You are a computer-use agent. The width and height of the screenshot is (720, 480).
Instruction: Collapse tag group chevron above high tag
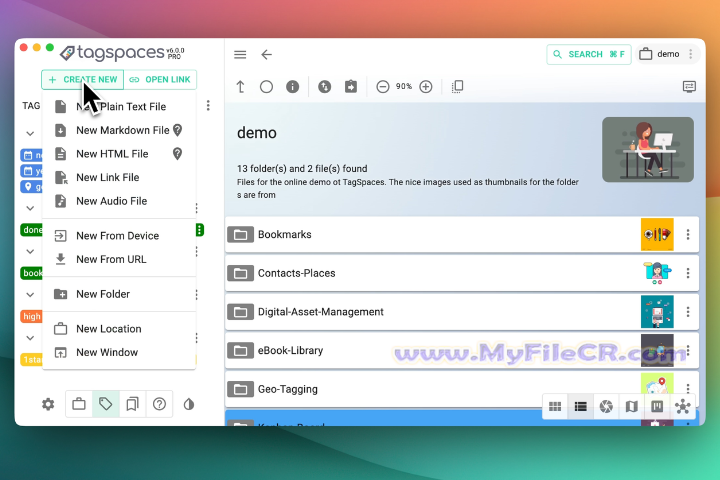tap(30, 294)
